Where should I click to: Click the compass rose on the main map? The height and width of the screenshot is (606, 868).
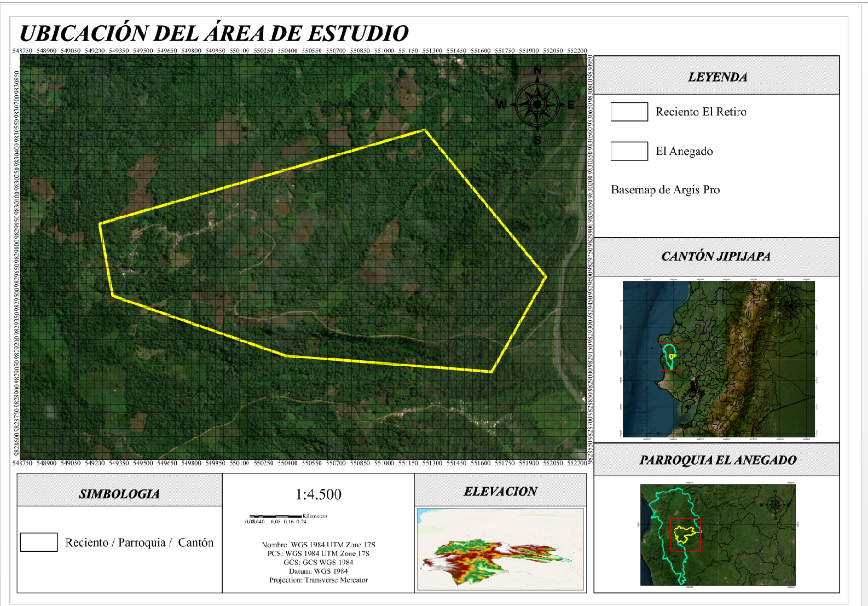[537, 104]
